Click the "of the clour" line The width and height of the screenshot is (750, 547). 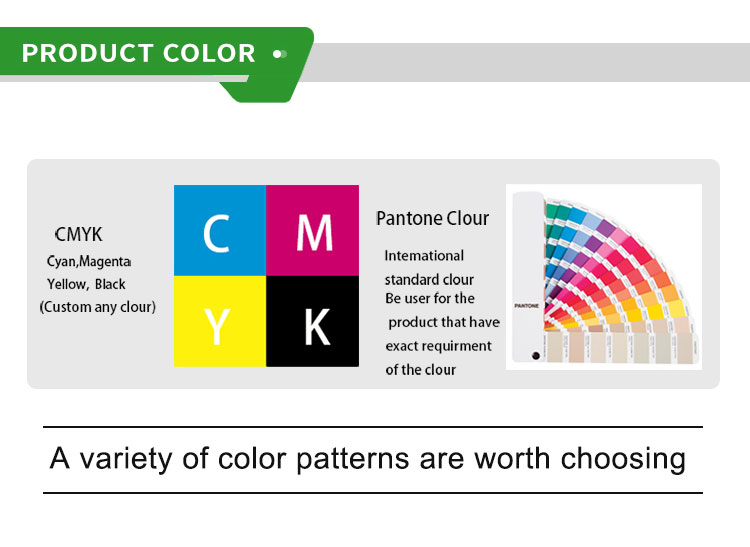[x=421, y=369]
